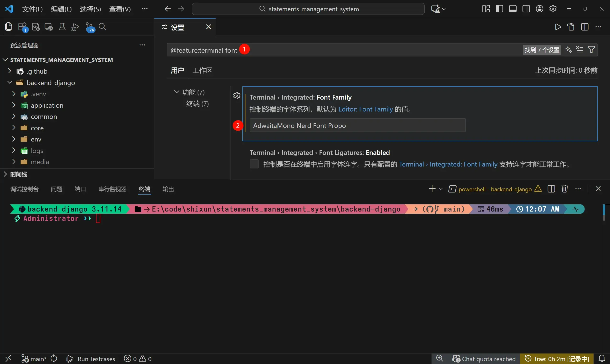Click the Editor: Font Family link

coord(365,109)
